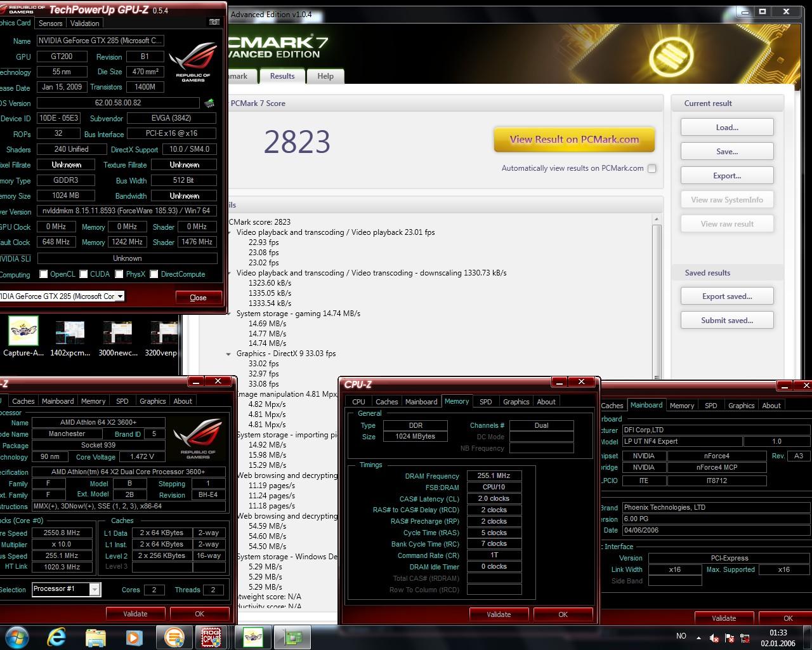Open Graphics tab in right CPU-Z Mainboard window
The width and height of the screenshot is (812, 650).
(742, 406)
